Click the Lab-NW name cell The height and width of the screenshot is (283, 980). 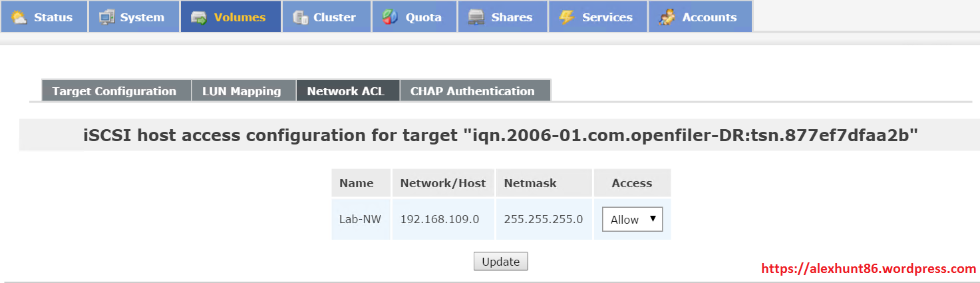(x=360, y=219)
